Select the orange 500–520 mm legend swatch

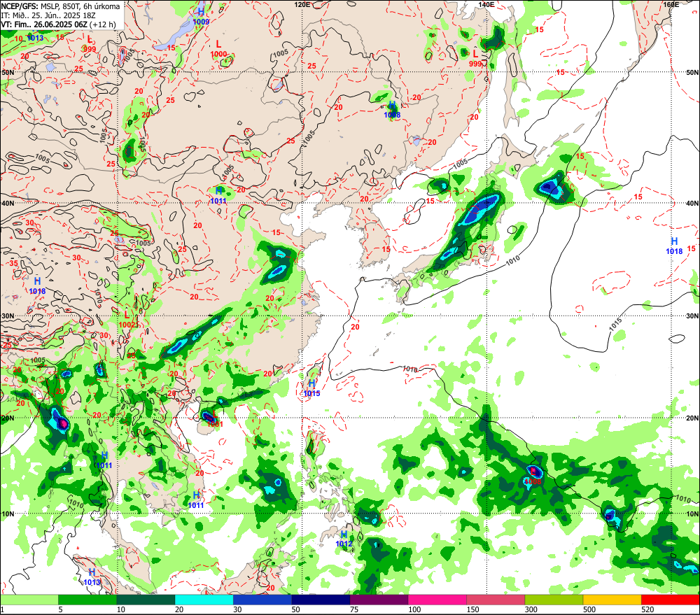click(x=612, y=600)
